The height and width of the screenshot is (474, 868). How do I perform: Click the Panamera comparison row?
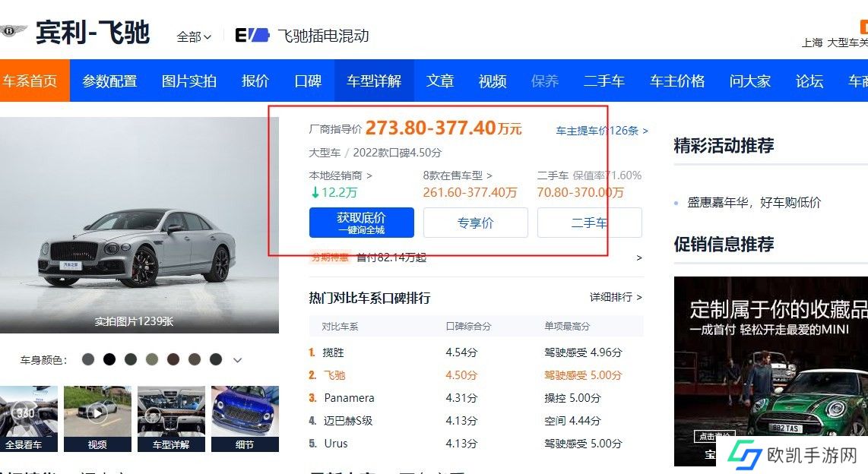click(349, 398)
